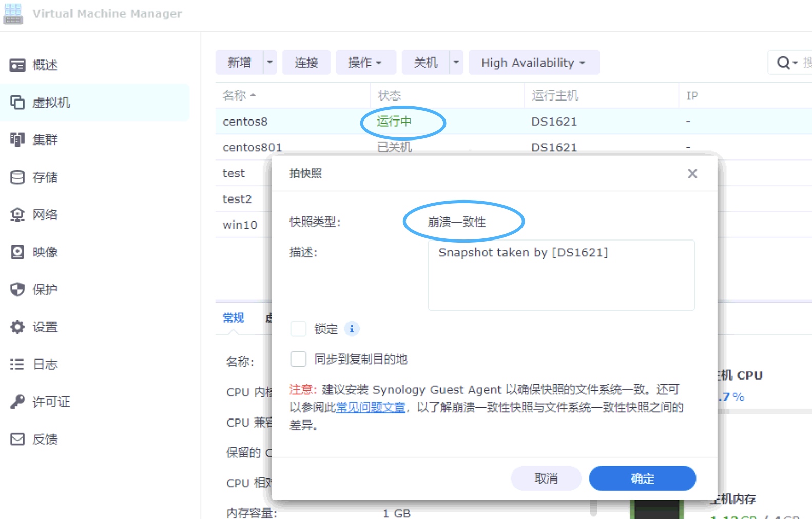This screenshot has width=812, height=519.
Task: Switch to the 常规 tab
Action: (x=234, y=318)
